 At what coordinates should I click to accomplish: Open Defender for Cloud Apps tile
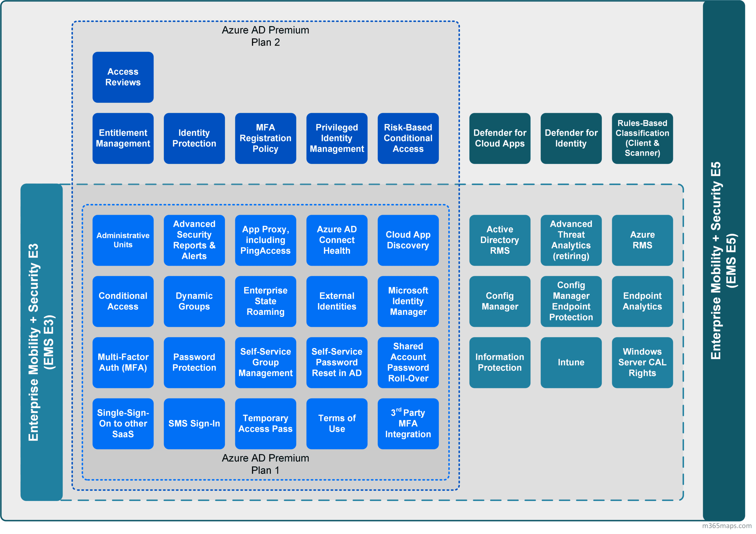tap(500, 138)
